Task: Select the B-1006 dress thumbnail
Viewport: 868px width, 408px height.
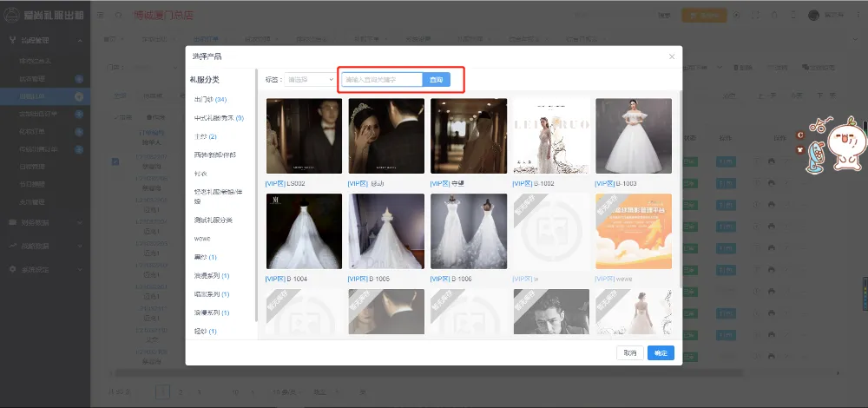Action: pos(469,232)
